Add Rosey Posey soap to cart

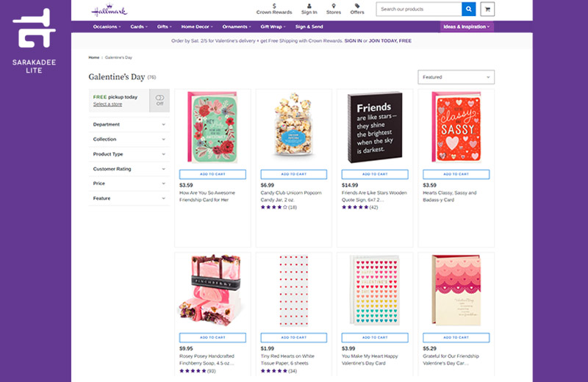212,338
